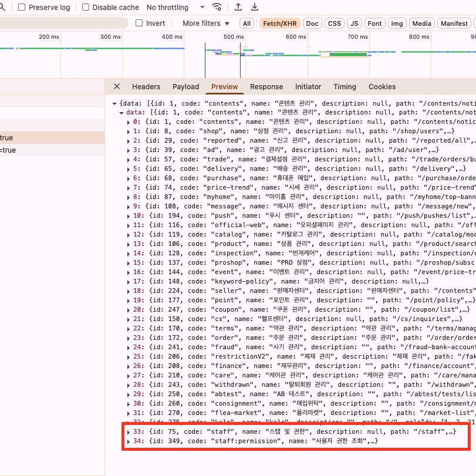476x476 pixels.
Task: Expand item 12 with code "catalog"
Action: tap(129, 235)
